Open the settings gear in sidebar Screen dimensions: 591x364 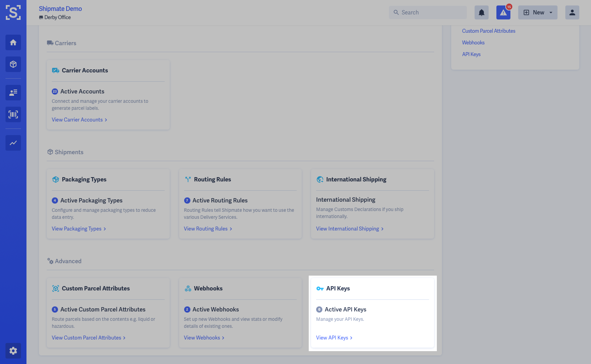(13, 351)
